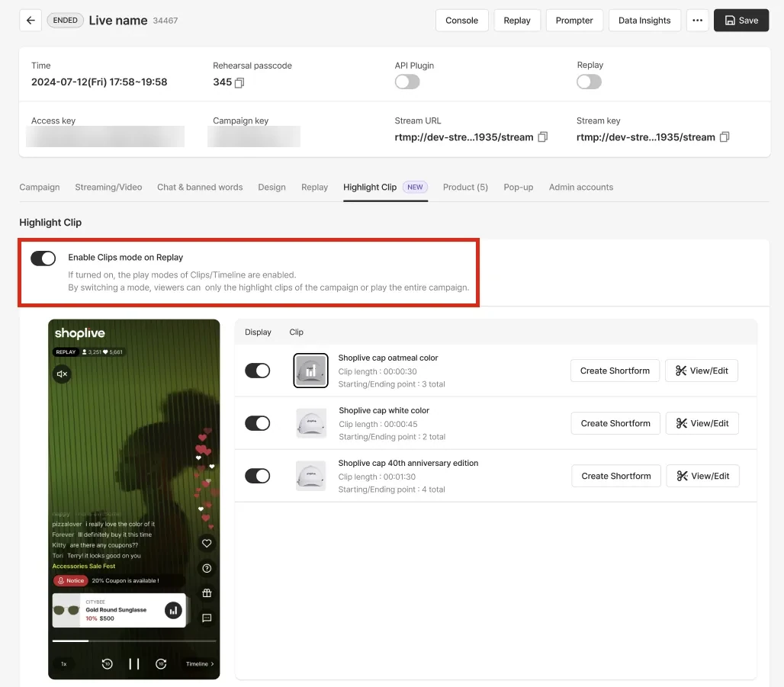Click the NEW badge on Highlight Clip

(415, 187)
